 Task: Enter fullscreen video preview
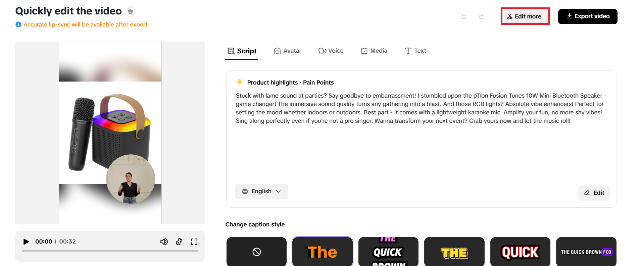[x=194, y=242]
